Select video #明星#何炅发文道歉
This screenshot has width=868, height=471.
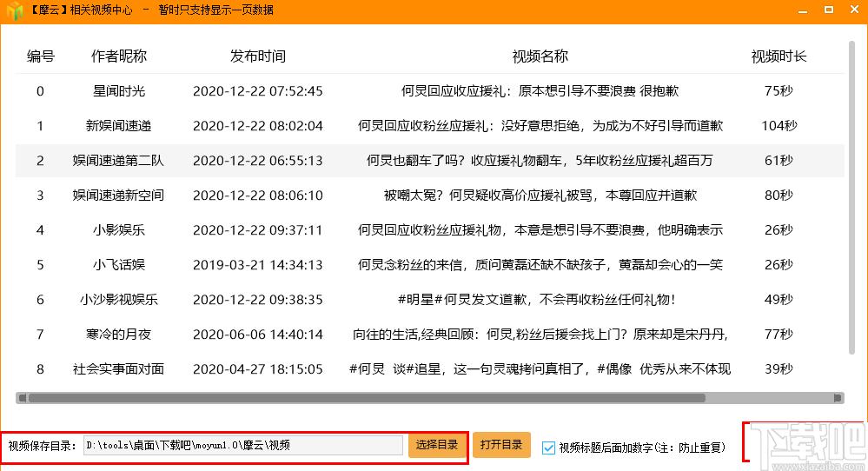click(536, 300)
